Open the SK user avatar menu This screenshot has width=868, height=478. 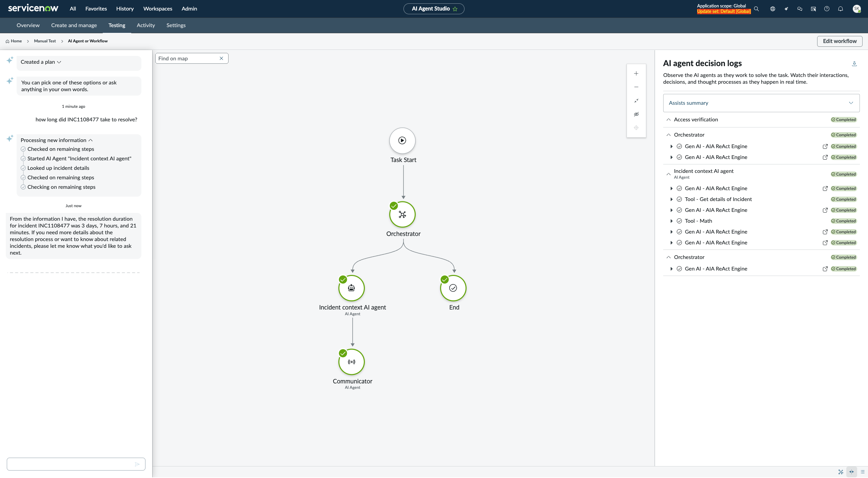(857, 9)
